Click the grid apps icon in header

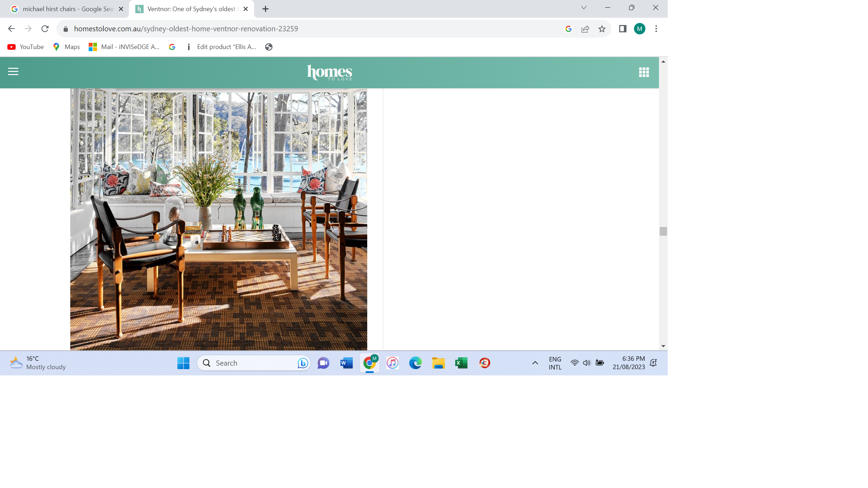coord(644,72)
